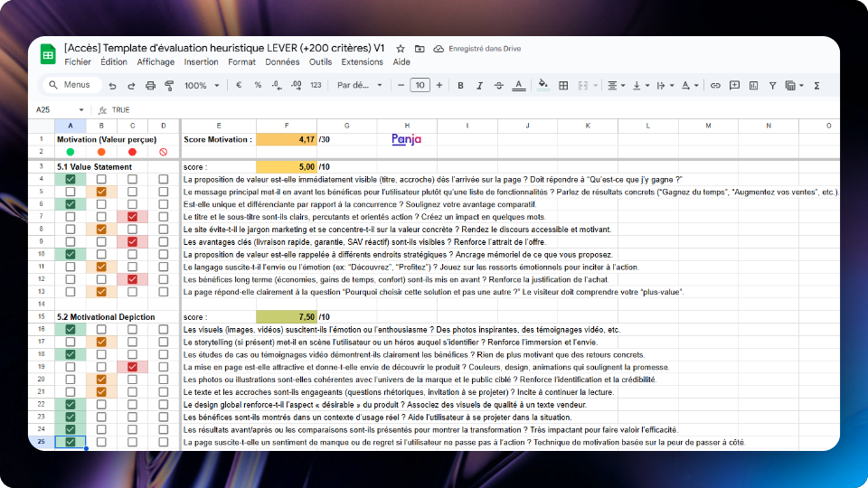Screen dimensions: 868x488
Task: Click the Panja logo
Action: point(406,139)
